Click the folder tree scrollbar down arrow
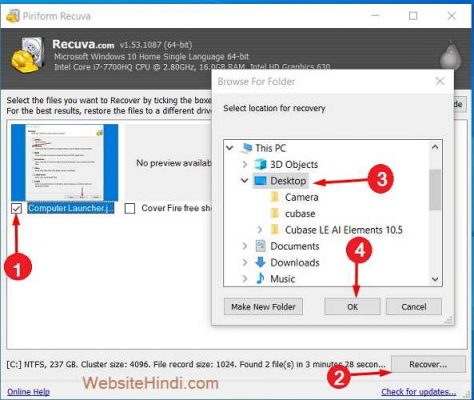474x400 pixels. (x=435, y=279)
